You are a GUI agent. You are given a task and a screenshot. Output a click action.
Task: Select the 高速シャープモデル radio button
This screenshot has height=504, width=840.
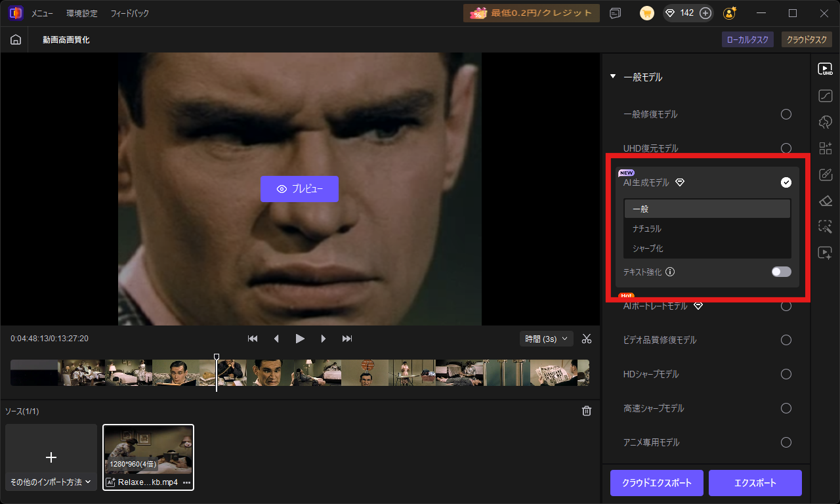point(786,408)
